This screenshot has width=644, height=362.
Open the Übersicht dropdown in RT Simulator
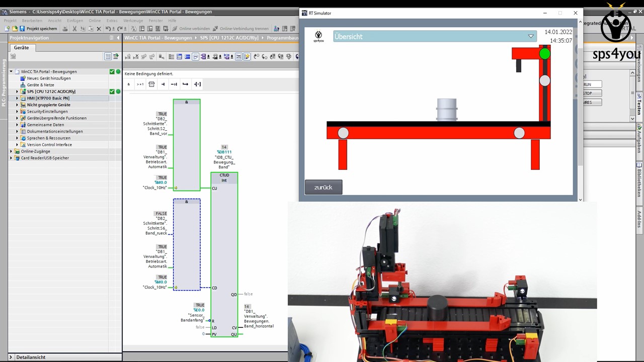point(530,36)
